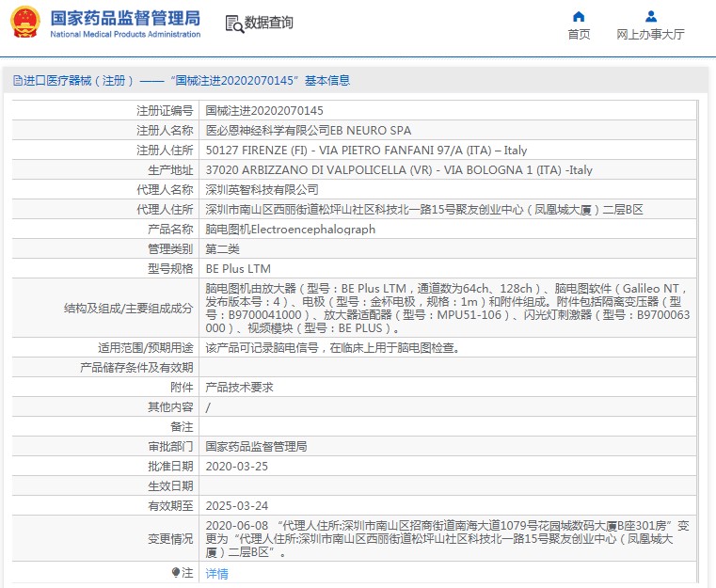Click the 生效日期 row label
Viewport: 716px width, 588px height.
tap(171, 486)
